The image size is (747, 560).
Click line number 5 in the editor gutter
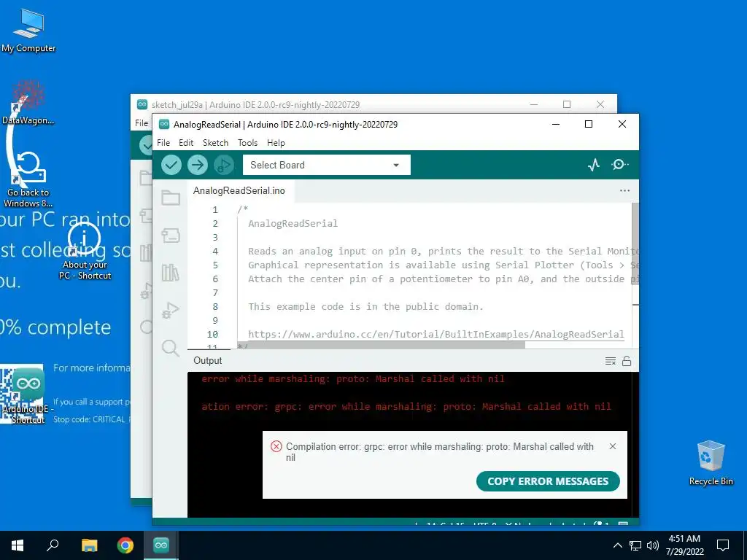pos(215,265)
